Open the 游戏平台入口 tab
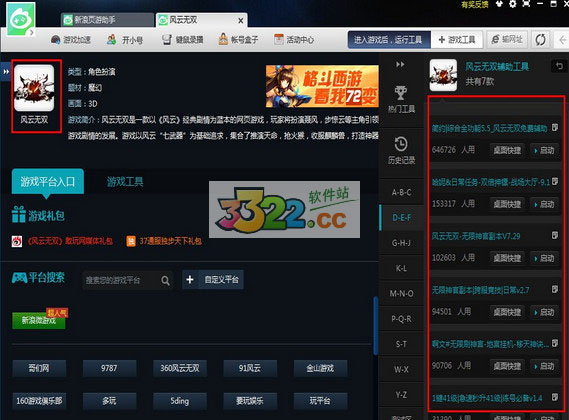The height and width of the screenshot is (420, 569). (48, 181)
